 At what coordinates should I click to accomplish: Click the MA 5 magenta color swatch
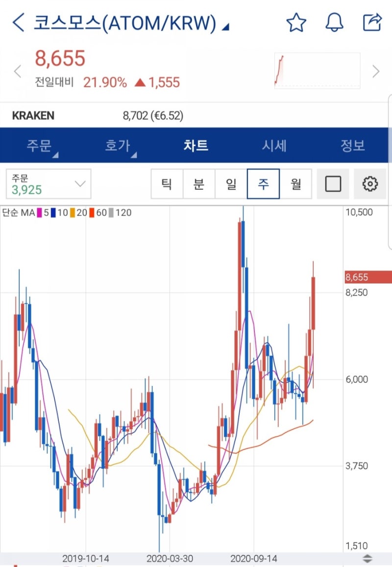(39, 213)
